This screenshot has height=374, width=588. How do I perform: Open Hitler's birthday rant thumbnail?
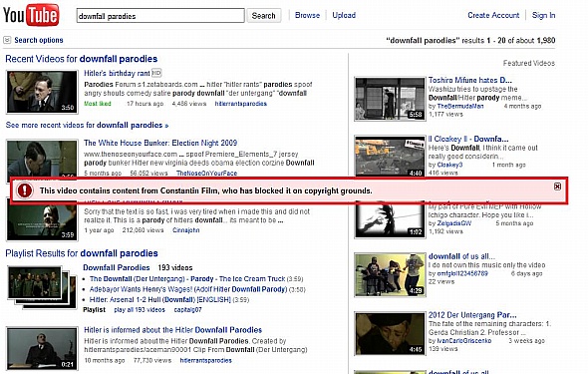coord(42,92)
